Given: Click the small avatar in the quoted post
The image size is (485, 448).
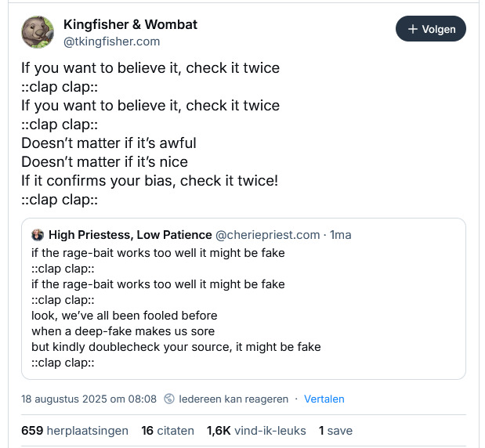Looking at the screenshot, I should tap(38, 235).
